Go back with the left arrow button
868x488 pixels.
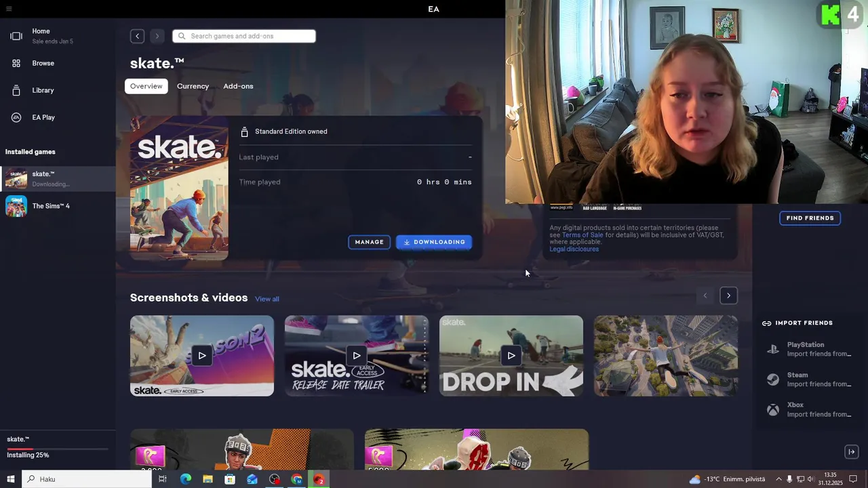point(137,36)
